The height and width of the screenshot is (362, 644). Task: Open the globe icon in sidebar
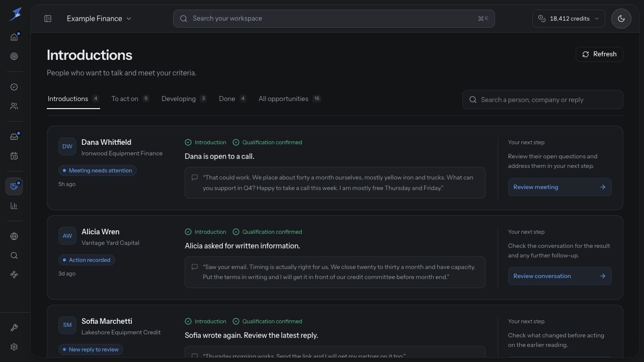tap(14, 236)
